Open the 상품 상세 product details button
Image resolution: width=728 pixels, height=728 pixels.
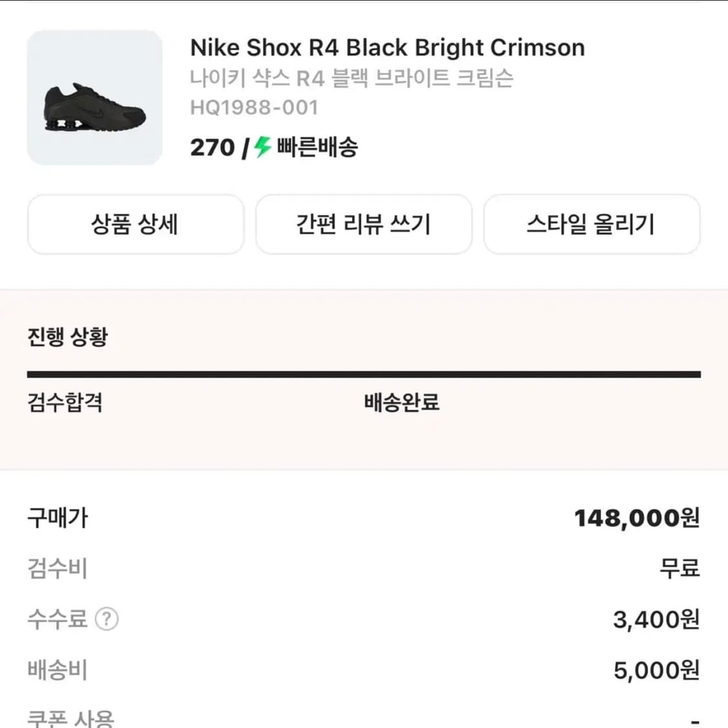(x=135, y=224)
